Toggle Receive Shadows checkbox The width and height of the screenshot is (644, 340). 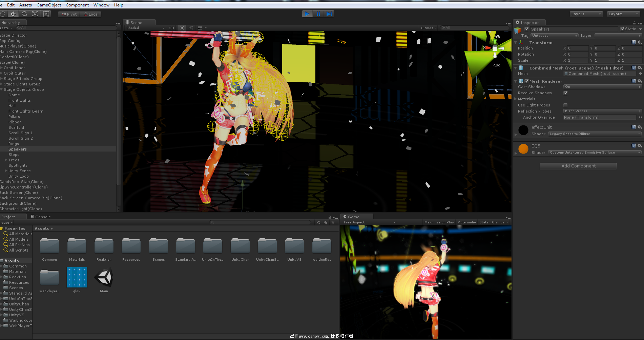click(565, 93)
